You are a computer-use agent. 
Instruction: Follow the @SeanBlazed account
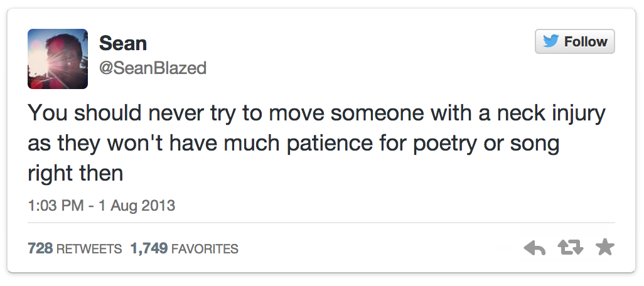(x=574, y=42)
